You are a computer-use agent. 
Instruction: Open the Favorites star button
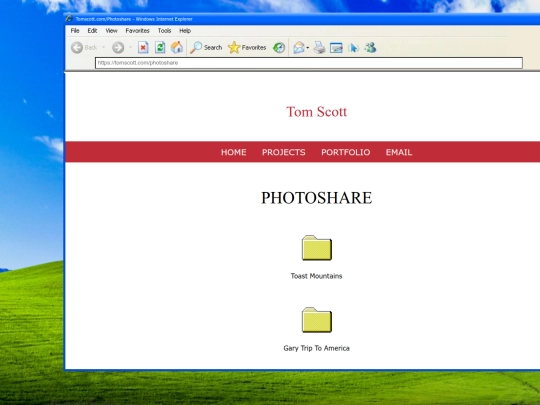[247, 48]
